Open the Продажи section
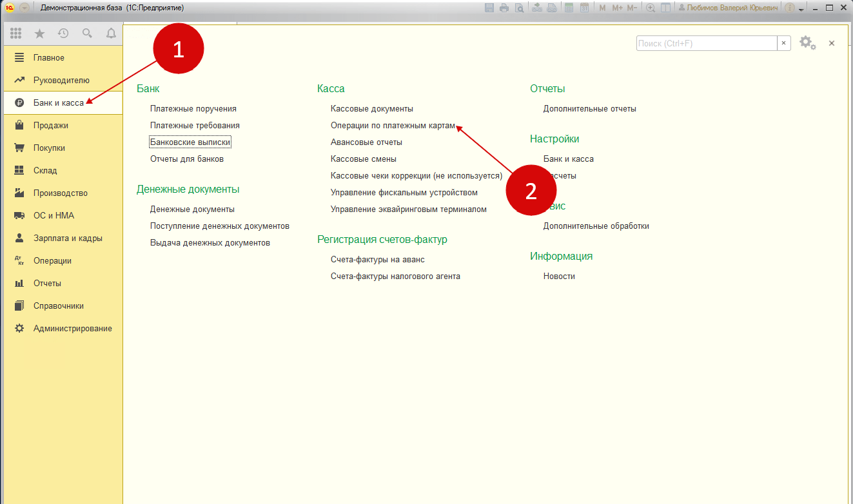This screenshot has width=853, height=504. [63, 126]
